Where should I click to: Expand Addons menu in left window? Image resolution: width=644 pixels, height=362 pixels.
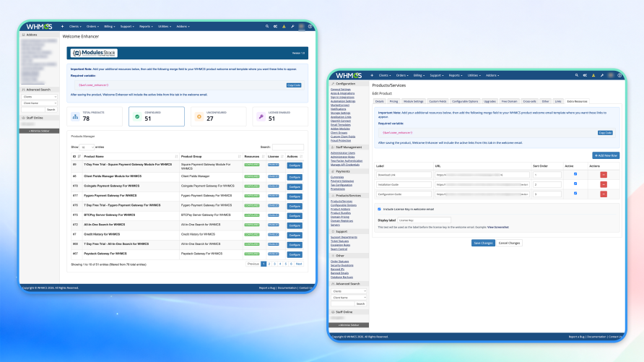183,26
